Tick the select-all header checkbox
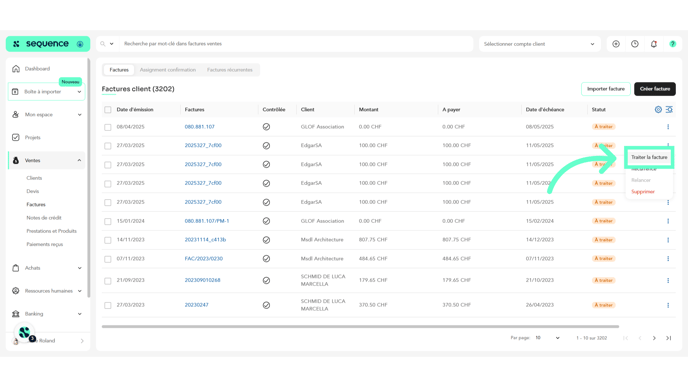The image size is (688, 387). click(108, 110)
